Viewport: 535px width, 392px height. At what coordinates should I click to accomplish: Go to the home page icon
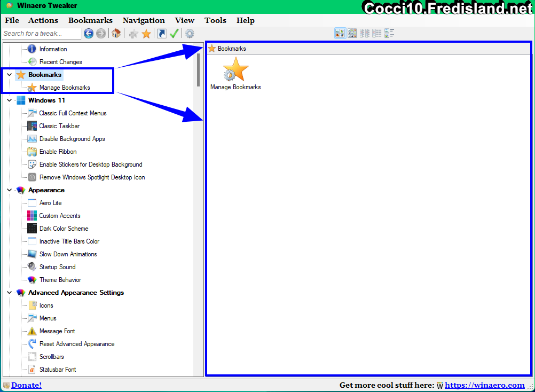pyautogui.click(x=116, y=34)
